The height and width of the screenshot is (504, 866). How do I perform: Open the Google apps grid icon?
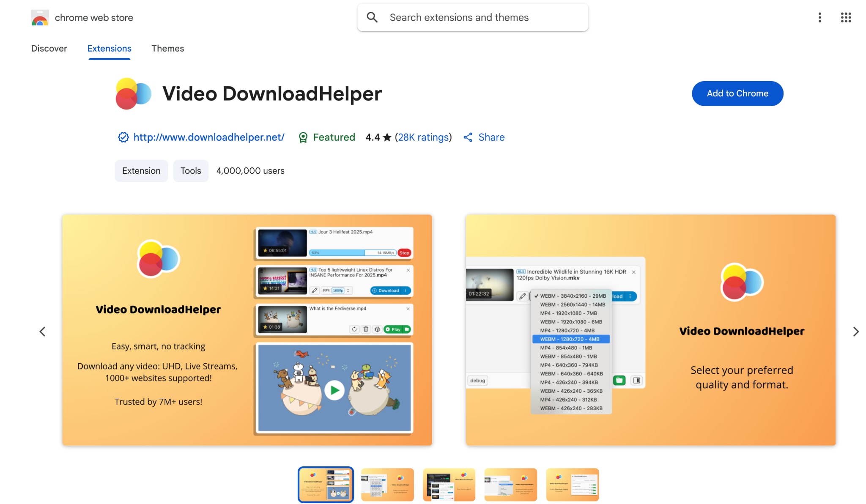[846, 17]
